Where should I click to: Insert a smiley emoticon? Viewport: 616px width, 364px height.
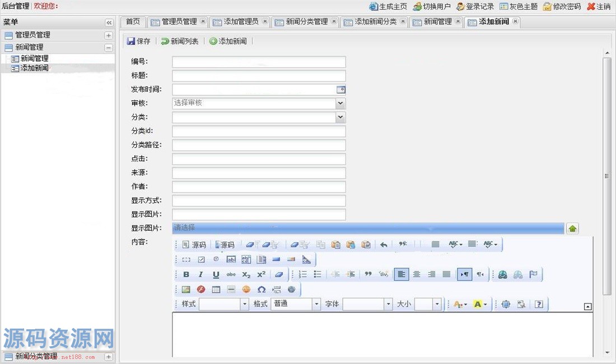tap(246, 290)
